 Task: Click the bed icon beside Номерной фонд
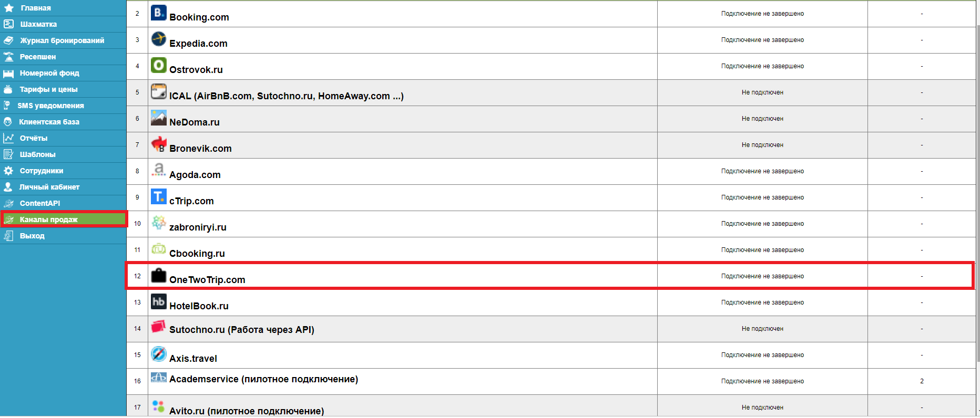[x=8, y=73]
